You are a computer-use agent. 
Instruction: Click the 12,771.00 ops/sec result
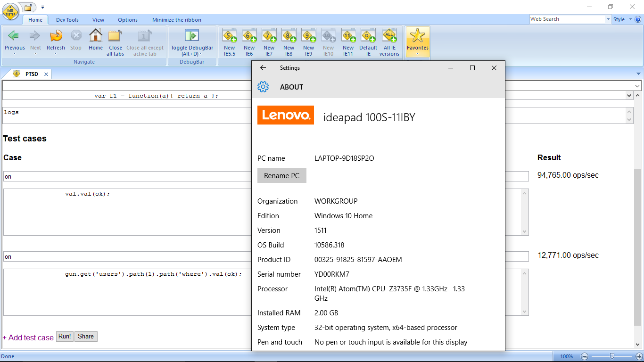pos(568,255)
